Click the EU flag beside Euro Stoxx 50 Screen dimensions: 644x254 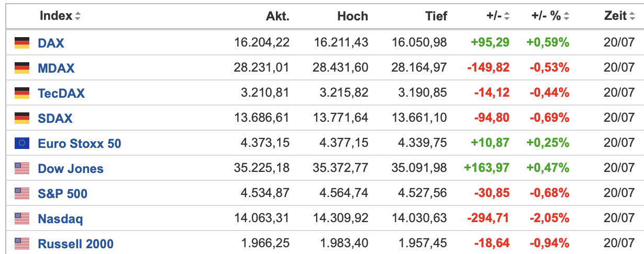[x=22, y=143]
